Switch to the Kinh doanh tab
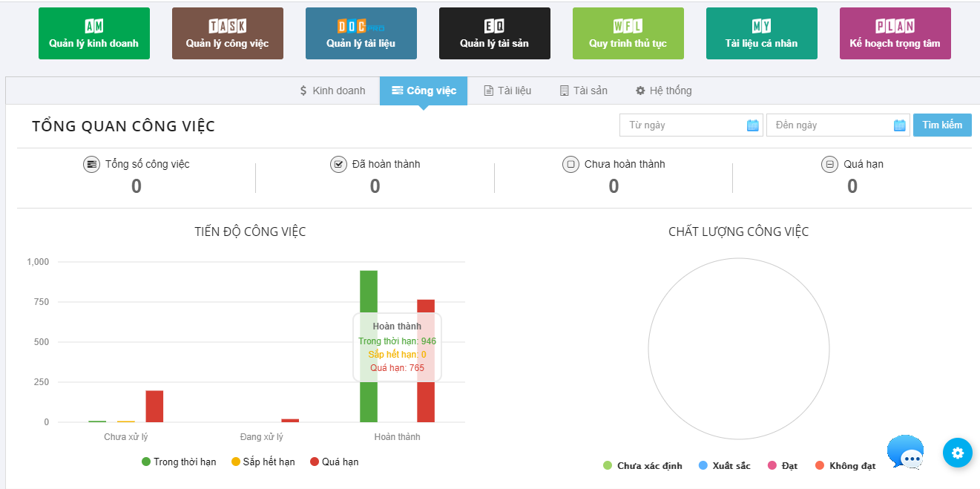The width and height of the screenshot is (980, 489). click(x=332, y=91)
